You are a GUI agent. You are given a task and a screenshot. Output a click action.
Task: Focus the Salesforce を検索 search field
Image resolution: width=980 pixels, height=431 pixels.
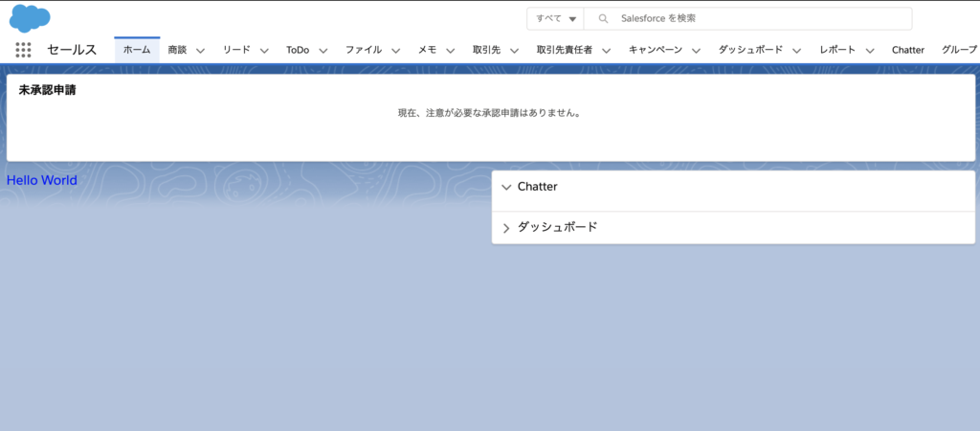pos(747,19)
